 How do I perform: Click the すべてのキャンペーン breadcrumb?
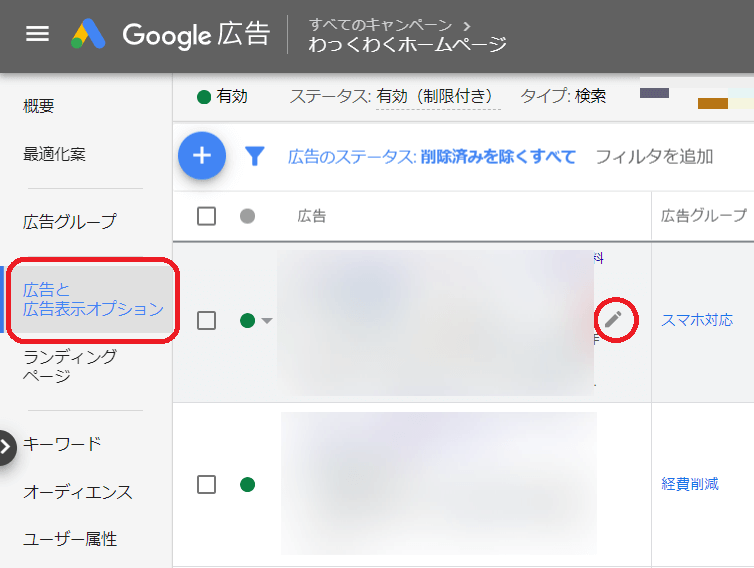pos(380,24)
